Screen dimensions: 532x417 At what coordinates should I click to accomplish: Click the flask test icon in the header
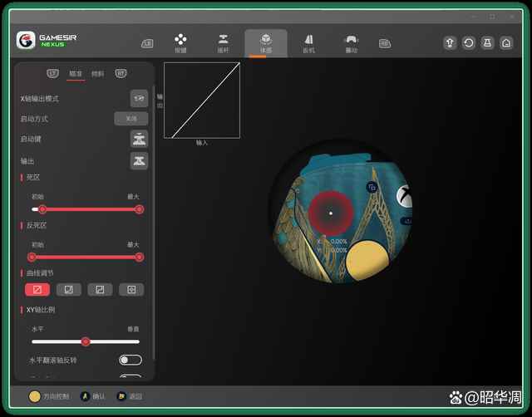tap(487, 42)
